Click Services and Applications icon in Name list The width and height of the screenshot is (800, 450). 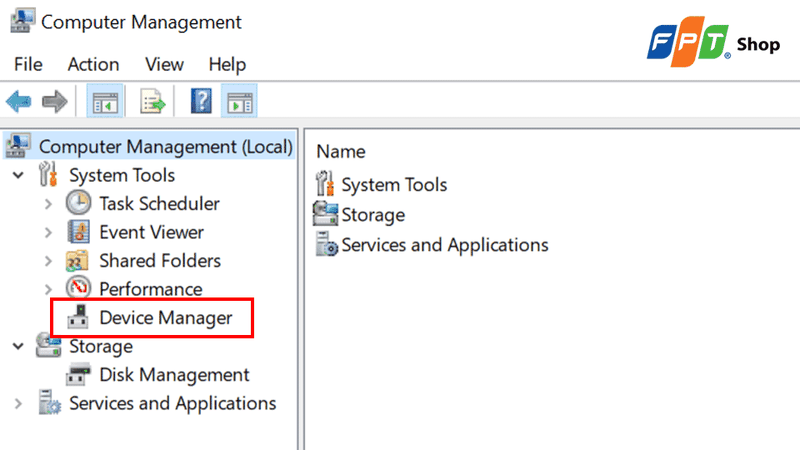(x=326, y=244)
